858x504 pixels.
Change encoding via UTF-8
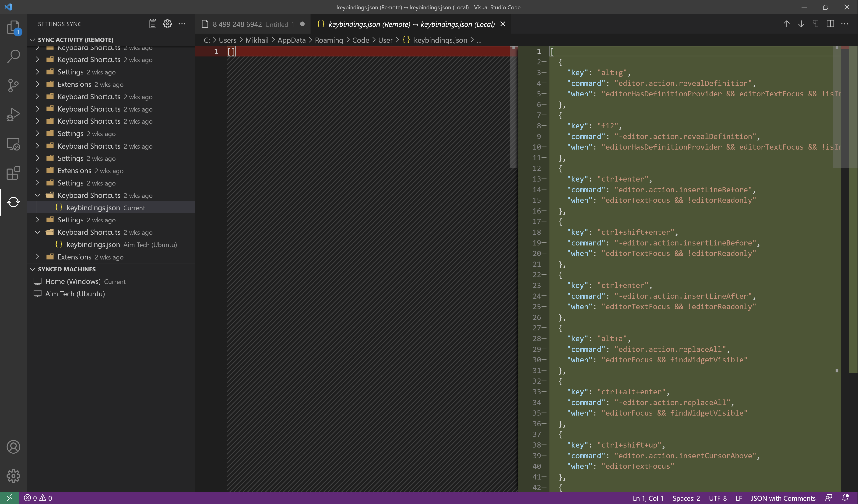pos(718,498)
